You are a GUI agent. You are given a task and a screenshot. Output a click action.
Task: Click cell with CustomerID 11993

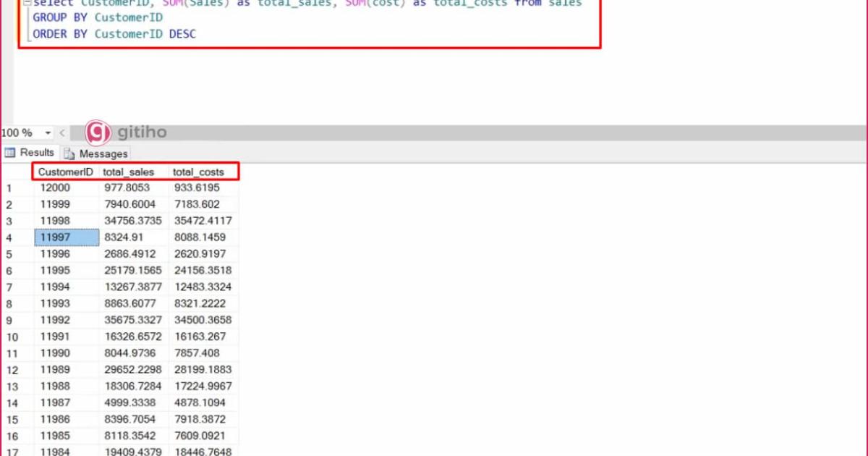[67, 303]
